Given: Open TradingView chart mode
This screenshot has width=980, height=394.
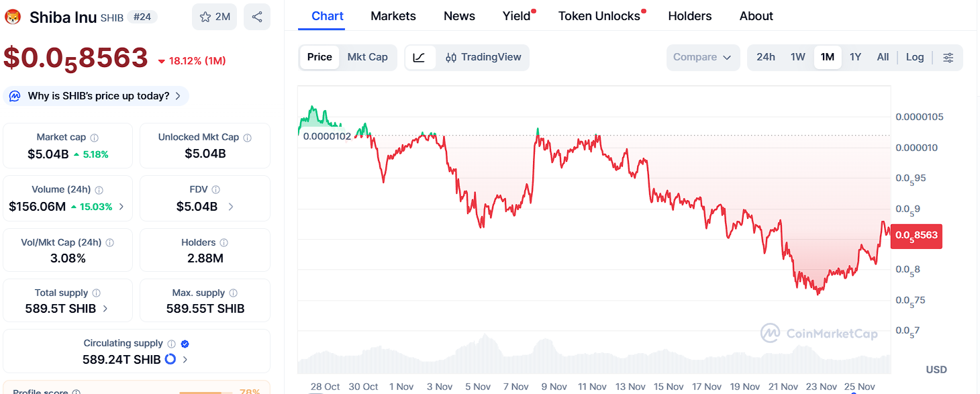Looking at the screenshot, I should [483, 57].
